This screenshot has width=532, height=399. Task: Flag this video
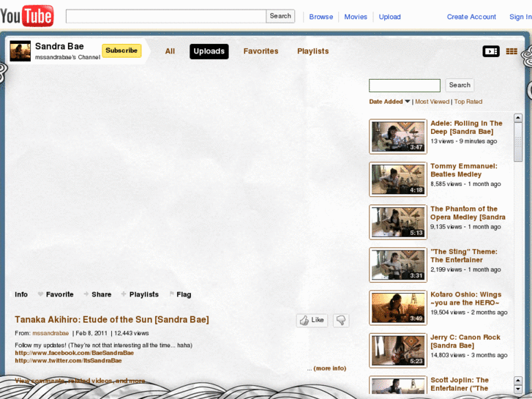[180, 294]
